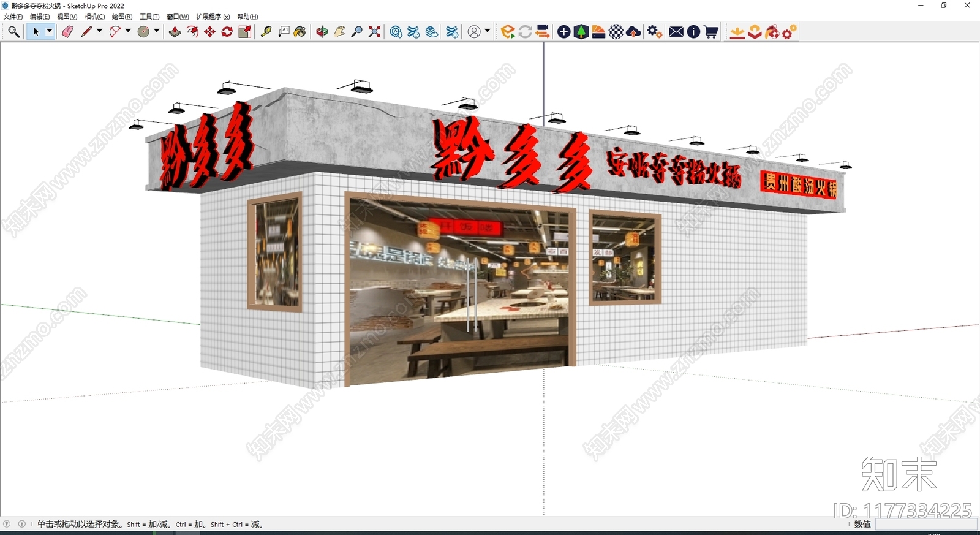980x535 pixels.
Task: Select the Circle shape tool
Action: tap(144, 32)
